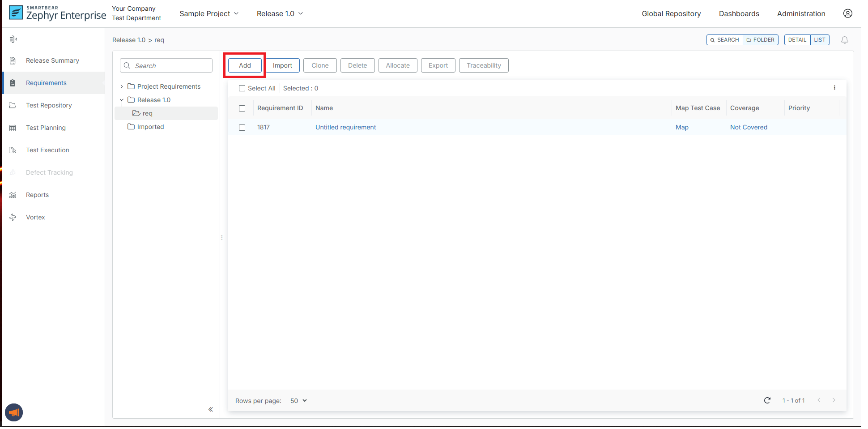Open Dashboards from the top menu
This screenshot has width=868, height=429.
click(739, 14)
